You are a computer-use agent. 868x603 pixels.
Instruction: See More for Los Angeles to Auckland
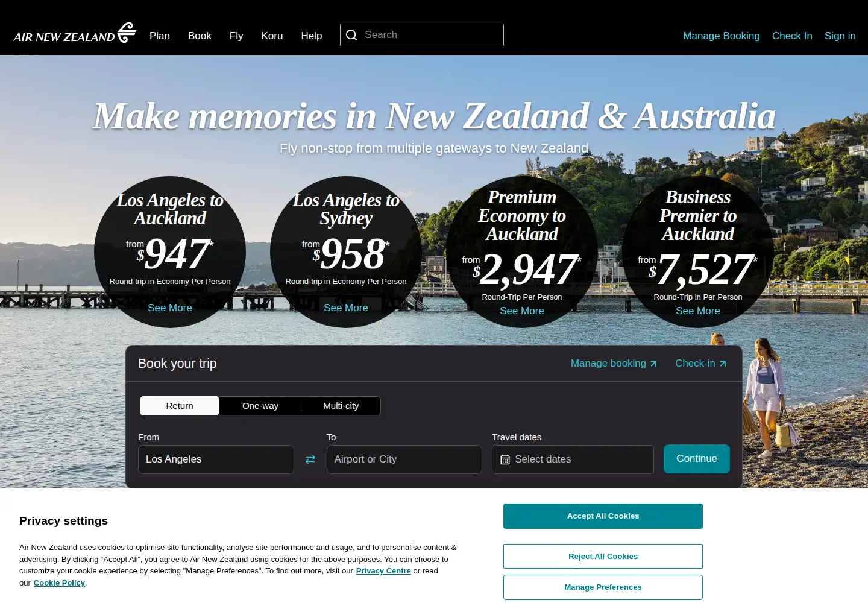[x=170, y=308]
